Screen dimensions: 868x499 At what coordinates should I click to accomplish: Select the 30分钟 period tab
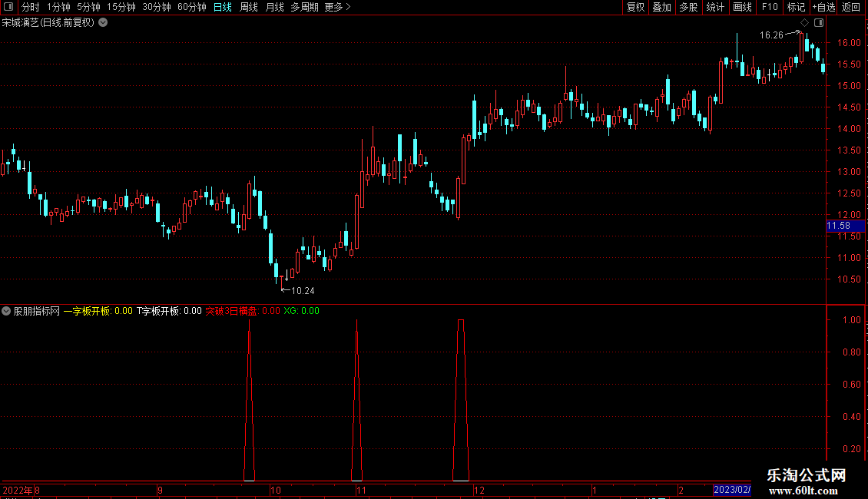[157, 7]
